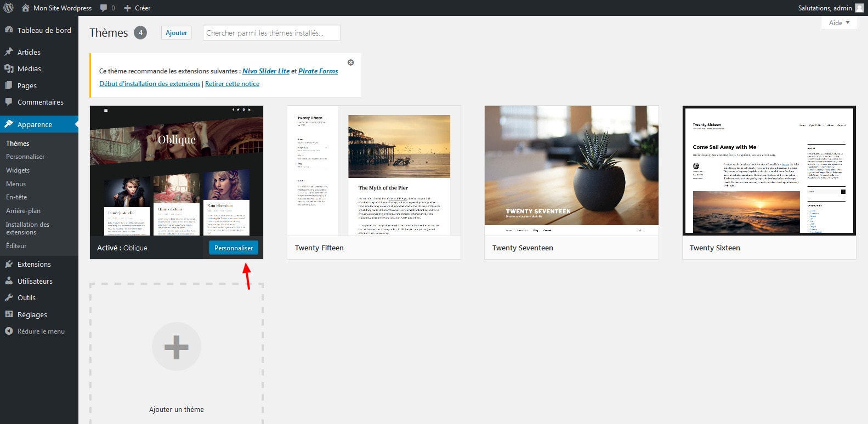Open Mon Site Wordpress home icon

pyautogui.click(x=25, y=8)
